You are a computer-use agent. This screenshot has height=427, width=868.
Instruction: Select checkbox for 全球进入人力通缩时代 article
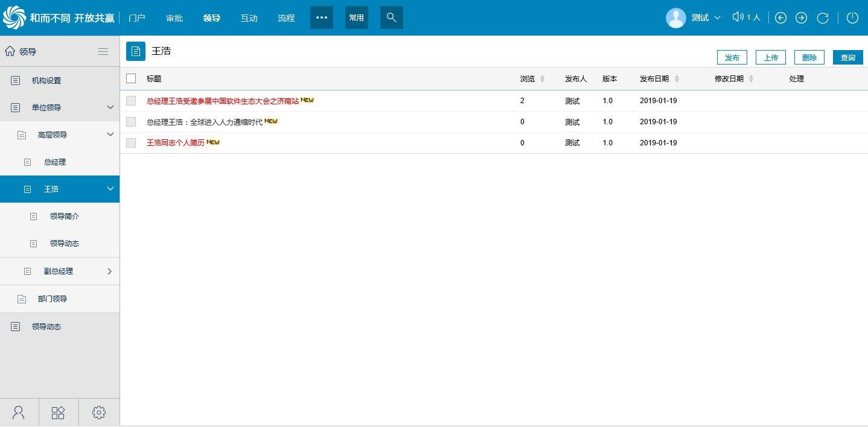coord(131,122)
